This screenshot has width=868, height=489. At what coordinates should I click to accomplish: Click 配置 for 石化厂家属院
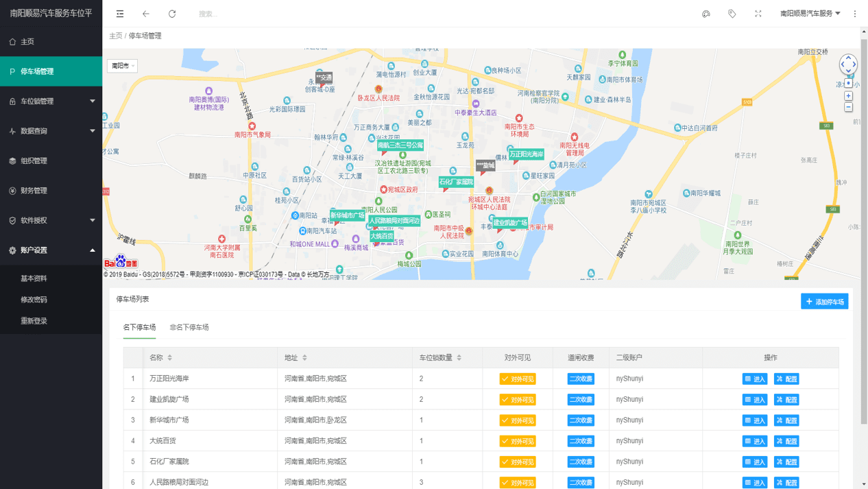point(786,462)
